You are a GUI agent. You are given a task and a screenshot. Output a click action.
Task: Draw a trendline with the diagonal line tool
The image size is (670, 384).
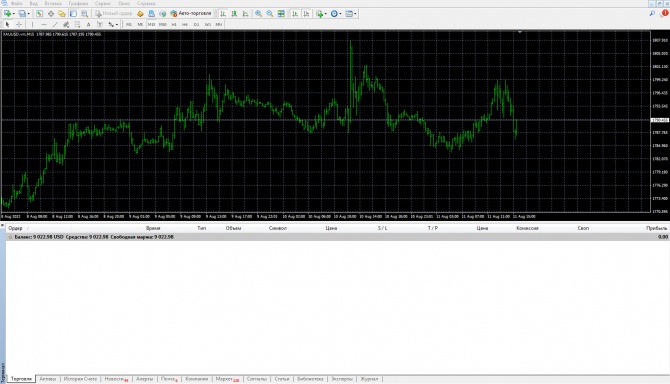click(x=55, y=24)
